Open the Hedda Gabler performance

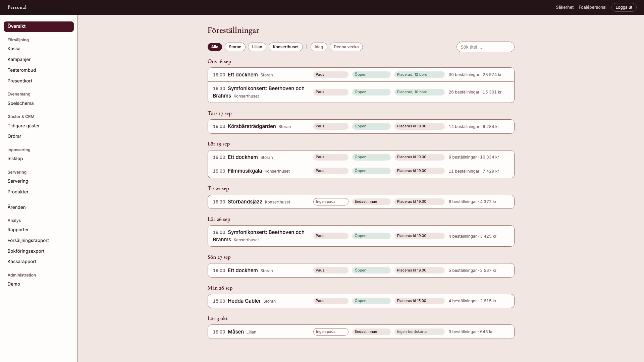(361, 301)
